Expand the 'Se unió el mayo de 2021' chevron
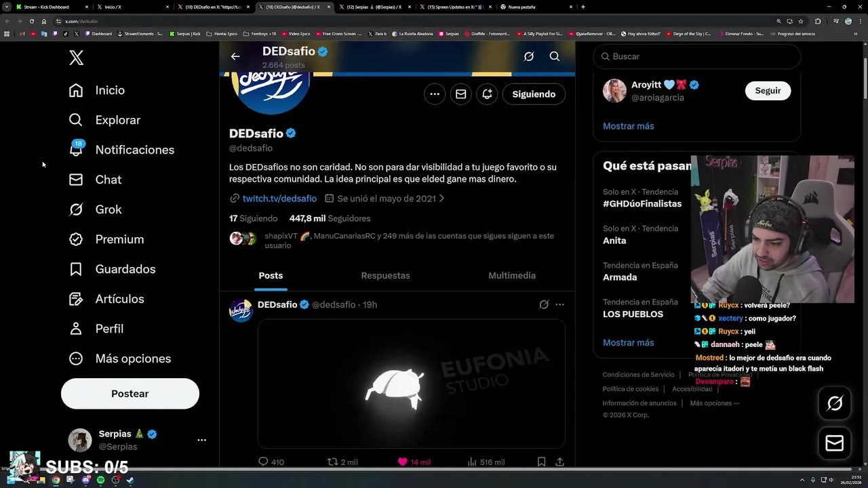Image resolution: width=868 pixels, height=488 pixels. tap(441, 199)
